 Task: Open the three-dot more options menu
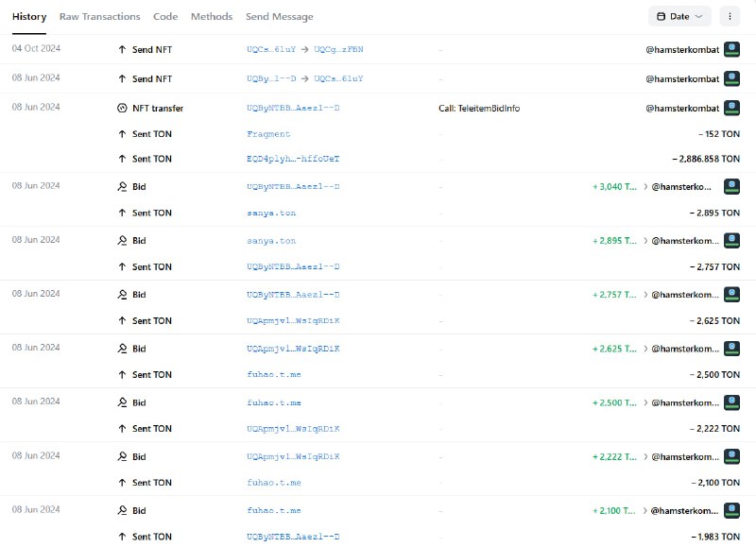[729, 16]
